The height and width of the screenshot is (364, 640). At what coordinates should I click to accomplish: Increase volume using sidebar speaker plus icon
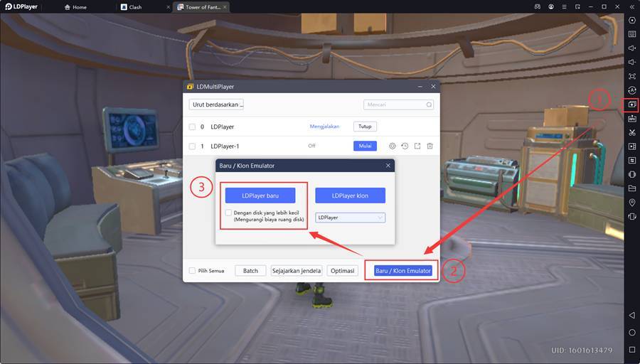click(x=632, y=48)
